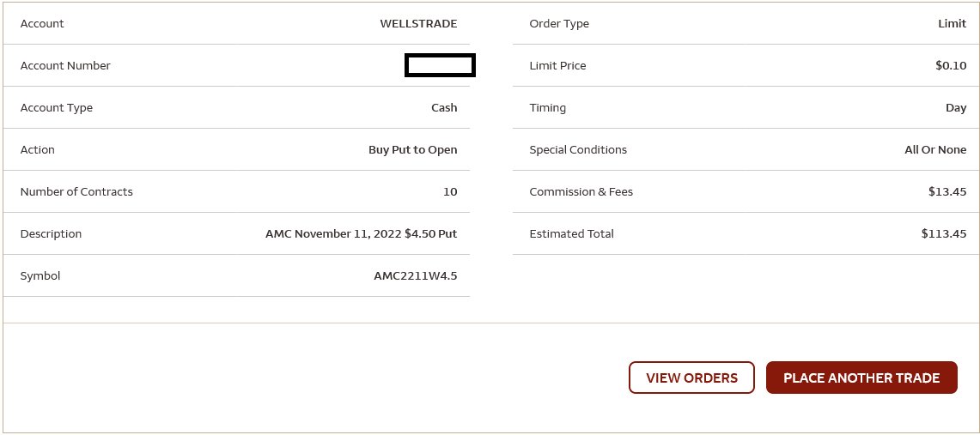Select the redacted account number box
The height and width of the screenshot is (435, 980).
click(x=440, y=65)
